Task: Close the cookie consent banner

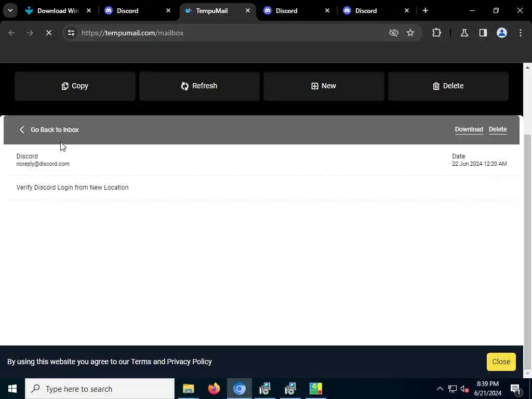Action: [x=501, y=362]
